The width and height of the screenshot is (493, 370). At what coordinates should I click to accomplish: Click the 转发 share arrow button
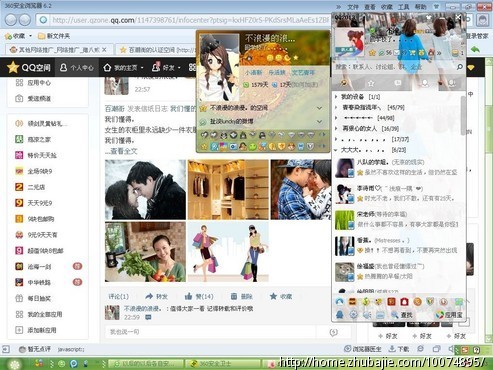(157, 296)
